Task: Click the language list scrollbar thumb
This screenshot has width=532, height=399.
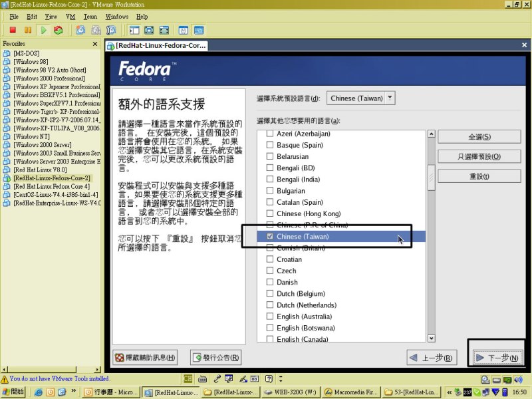Action: (x=431, y=178)
